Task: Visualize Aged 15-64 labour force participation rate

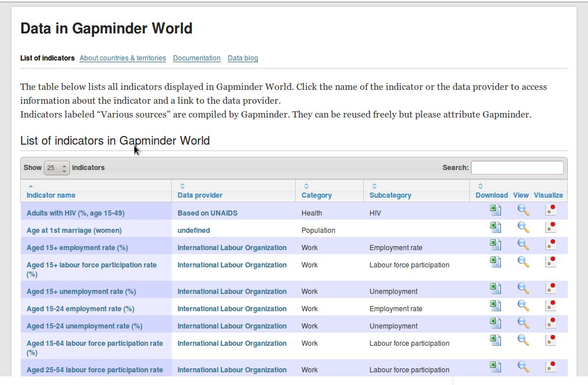Action: point(551,341)
